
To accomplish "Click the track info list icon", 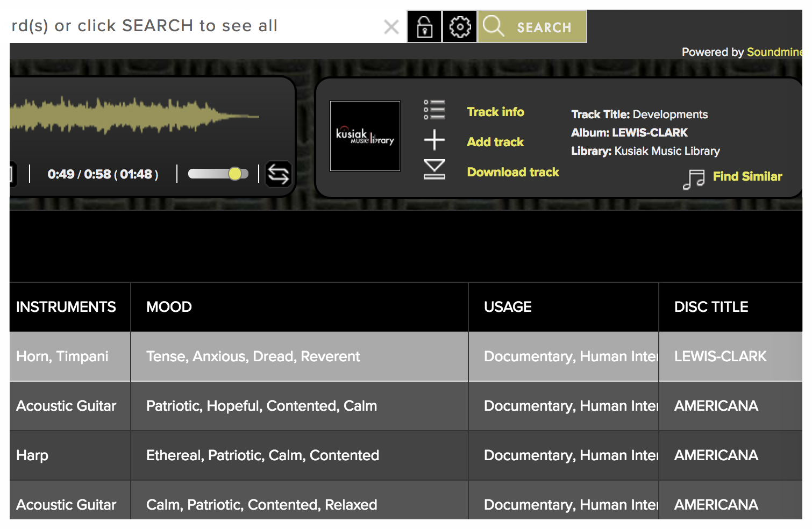I will [434, 110].
